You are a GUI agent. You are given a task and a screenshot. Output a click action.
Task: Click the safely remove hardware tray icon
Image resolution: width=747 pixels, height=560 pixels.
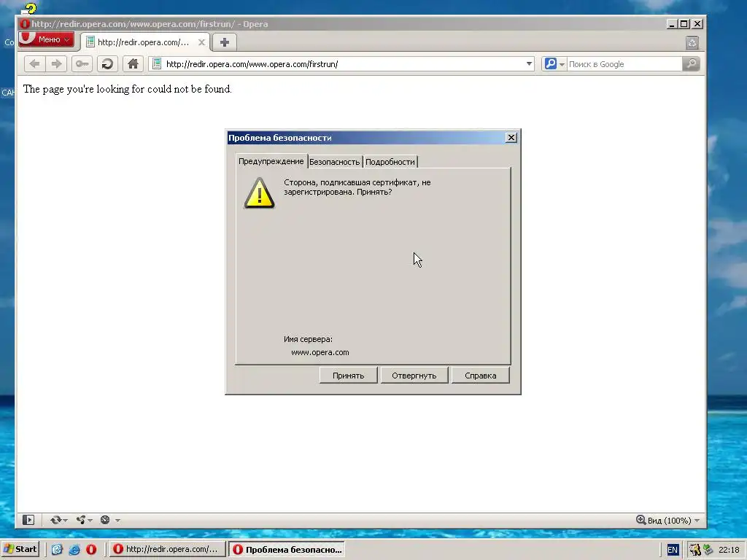pyautogui.click(x=708, y=550)
